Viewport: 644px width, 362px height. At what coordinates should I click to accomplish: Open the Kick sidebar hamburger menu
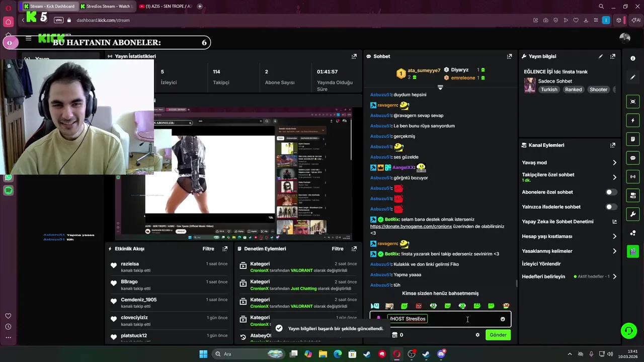click(29, 38)
